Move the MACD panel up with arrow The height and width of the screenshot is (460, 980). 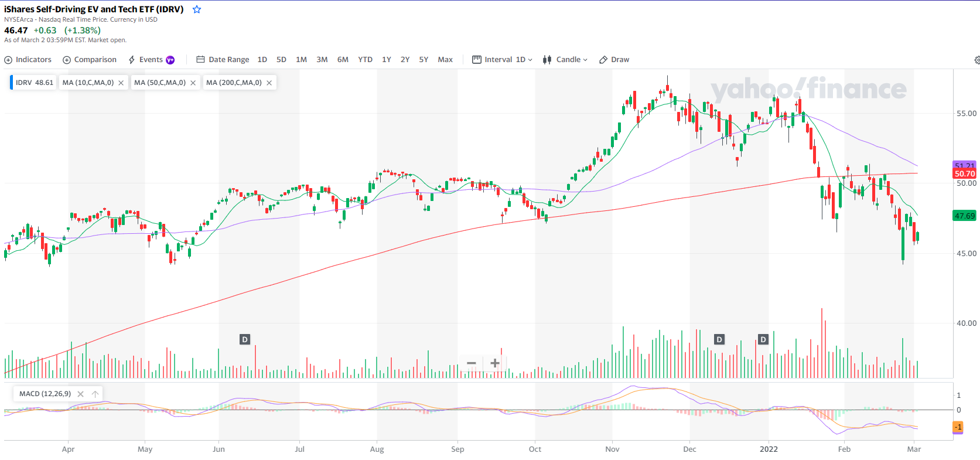95,394
